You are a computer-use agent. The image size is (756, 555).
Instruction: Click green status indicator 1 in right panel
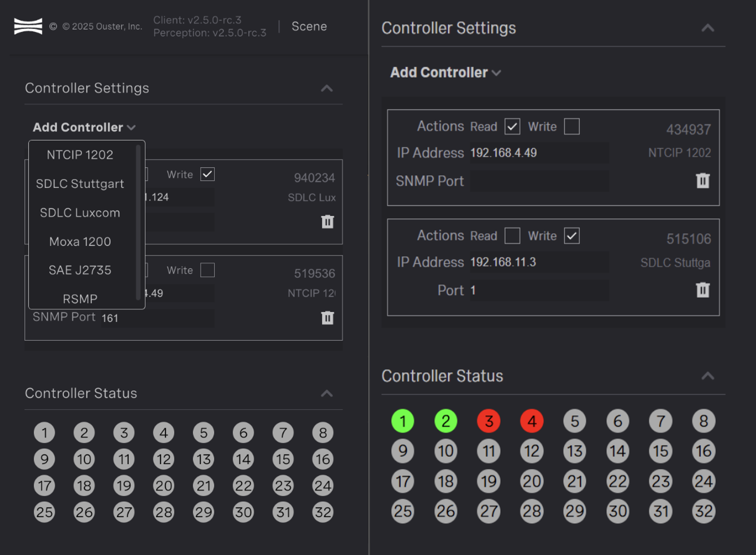pos(403,421)
